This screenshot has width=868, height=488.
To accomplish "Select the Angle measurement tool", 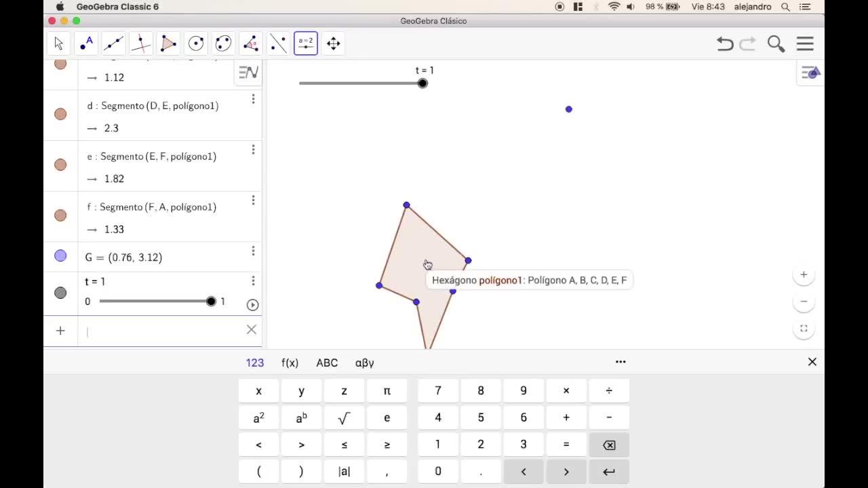I will (x=251, y=43).
